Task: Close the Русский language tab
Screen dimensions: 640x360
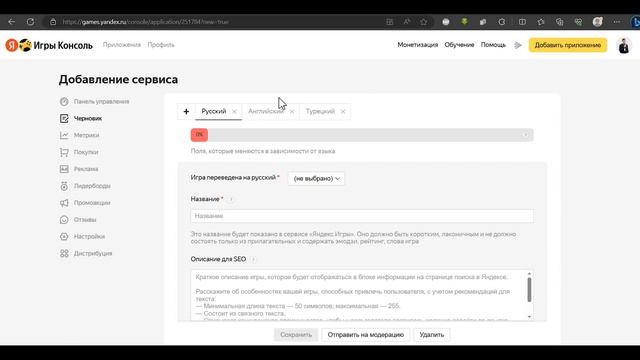Action: coord(234,111)
